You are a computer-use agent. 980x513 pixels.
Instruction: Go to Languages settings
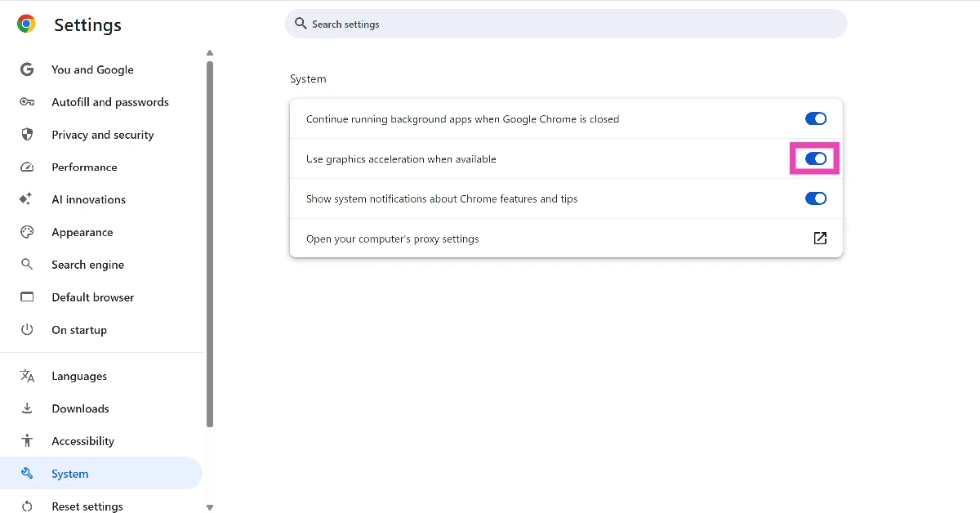79,376
